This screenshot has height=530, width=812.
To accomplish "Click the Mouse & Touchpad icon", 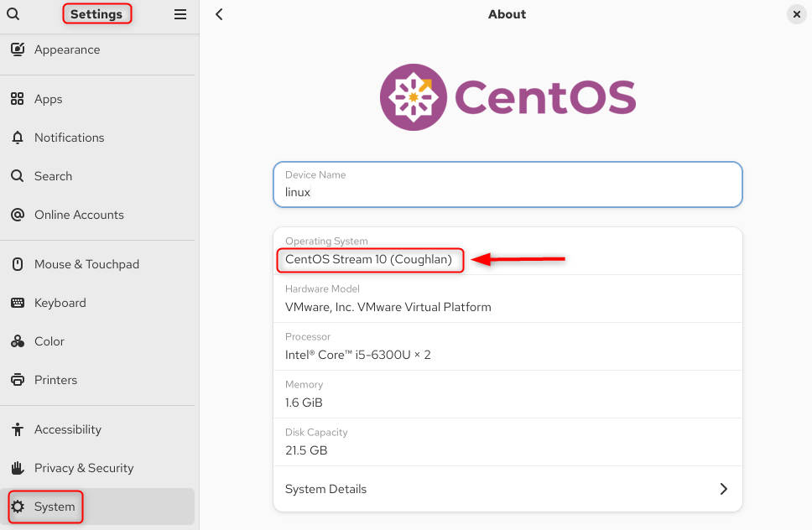I will pos(17,264).
